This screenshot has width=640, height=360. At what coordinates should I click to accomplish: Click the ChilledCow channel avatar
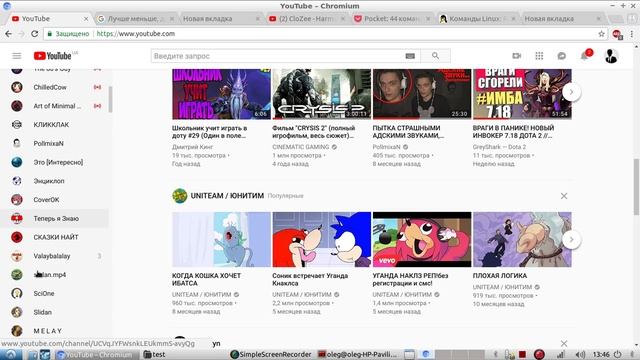coord(17,87)
